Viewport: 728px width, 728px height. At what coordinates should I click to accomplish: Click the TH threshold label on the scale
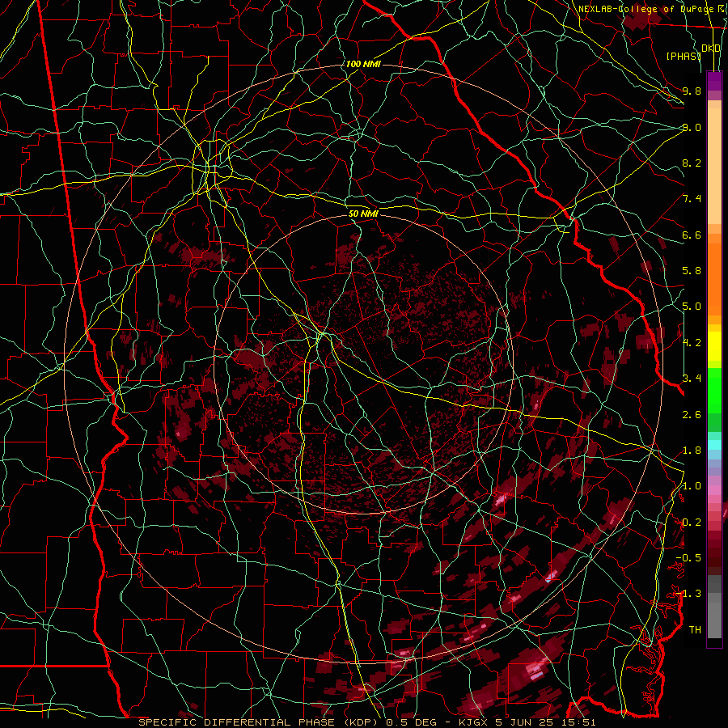(695, 630)
